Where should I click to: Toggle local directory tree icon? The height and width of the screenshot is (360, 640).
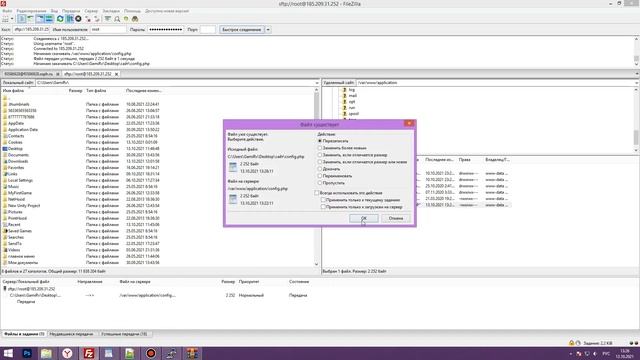pos(31,19)
